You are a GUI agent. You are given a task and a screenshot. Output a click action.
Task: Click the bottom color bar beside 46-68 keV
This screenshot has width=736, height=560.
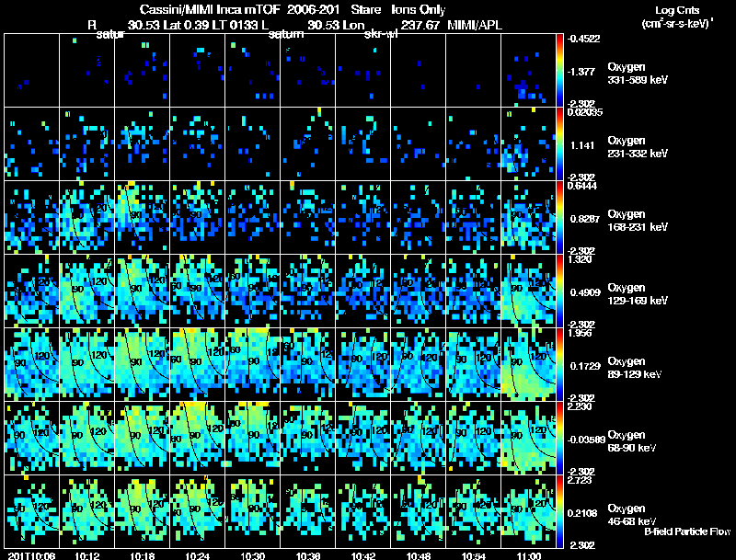[x=559, y=511]
